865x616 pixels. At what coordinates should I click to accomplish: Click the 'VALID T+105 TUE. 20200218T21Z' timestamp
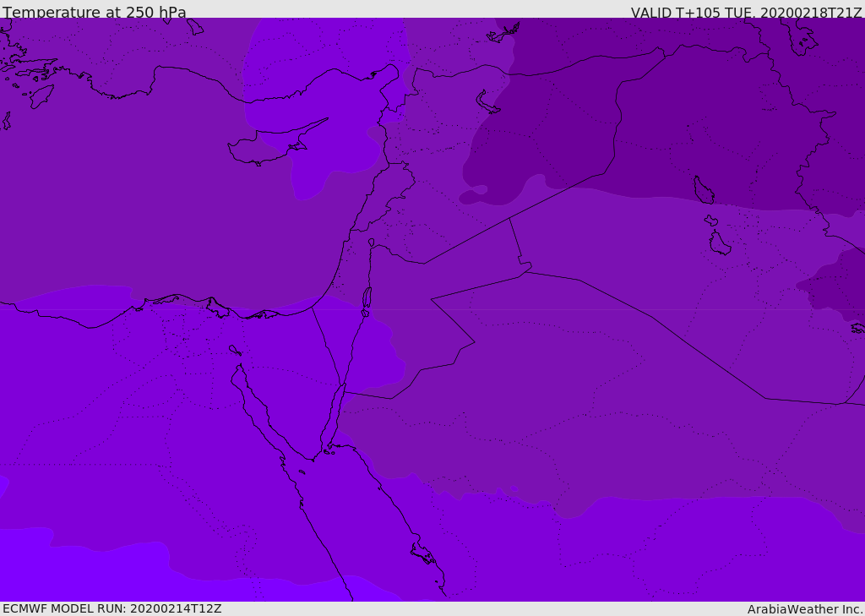747,13
